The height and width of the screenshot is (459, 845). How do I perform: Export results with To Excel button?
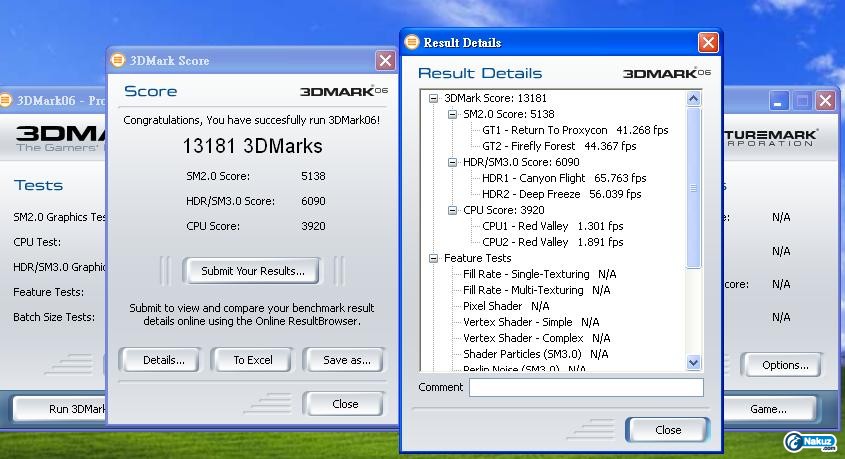tap(252, 360)
